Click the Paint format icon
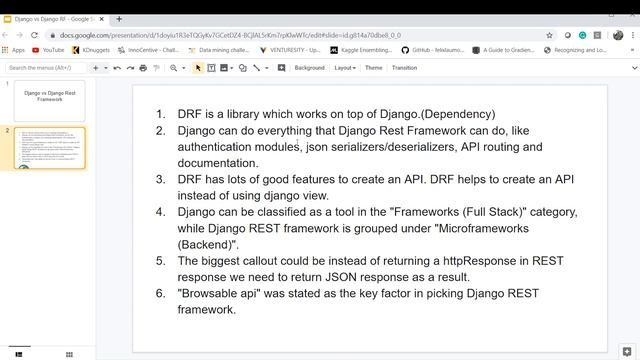This screenshot has width=640, height=360. 156,68
